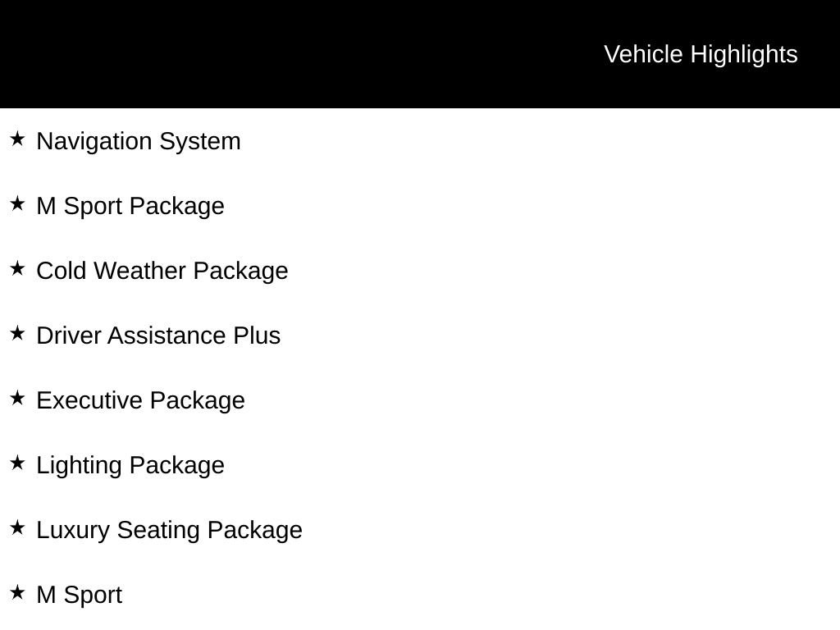Click the star next to M Sport Package

point(17,204)
